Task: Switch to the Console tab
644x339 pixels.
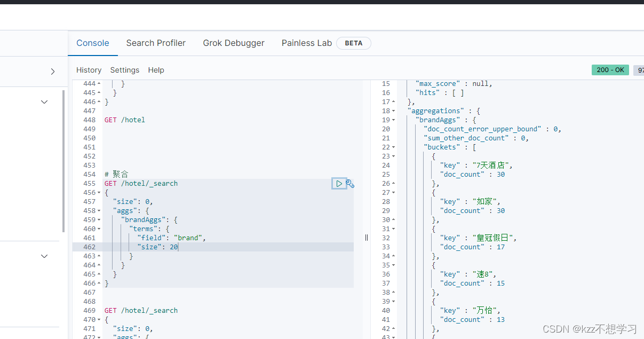Action: coord(93,43)
